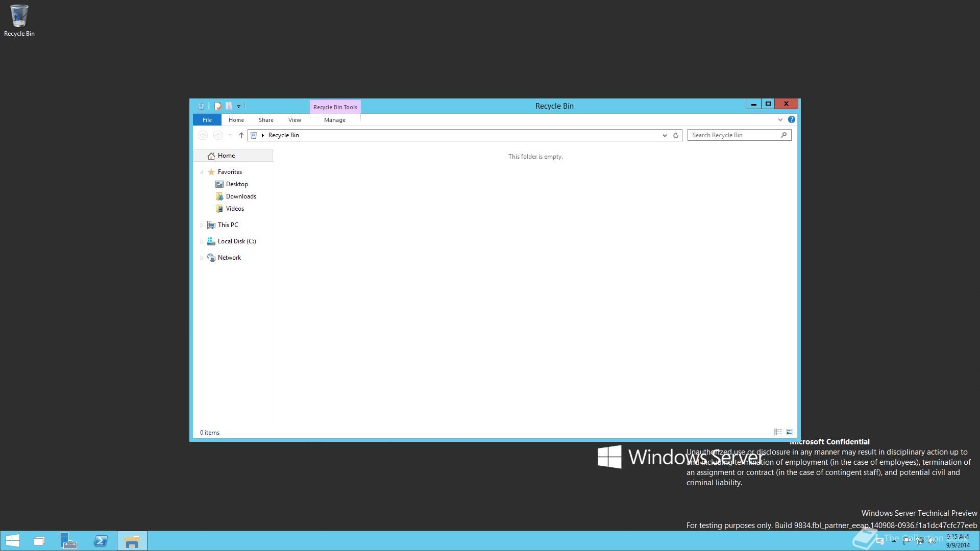Click the Properties quick access toolbar icon
Viewport: 980px width, 551px height.
point(218,106)
